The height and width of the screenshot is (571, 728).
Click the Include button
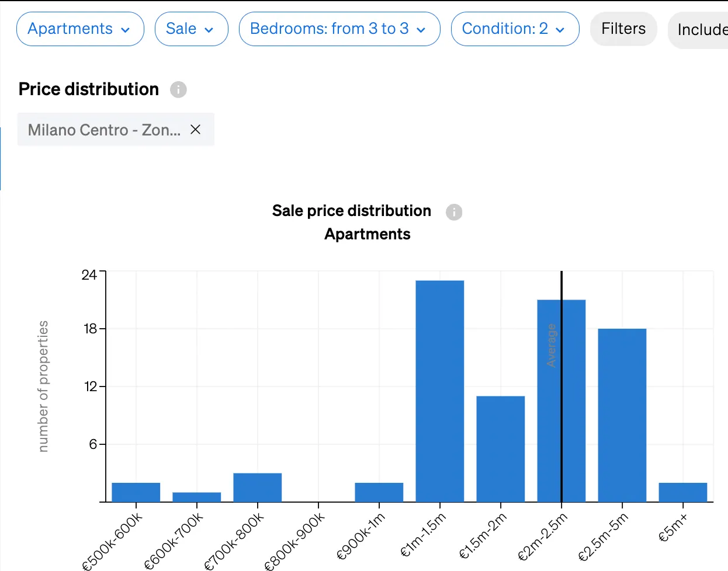(x=698, y=29)
